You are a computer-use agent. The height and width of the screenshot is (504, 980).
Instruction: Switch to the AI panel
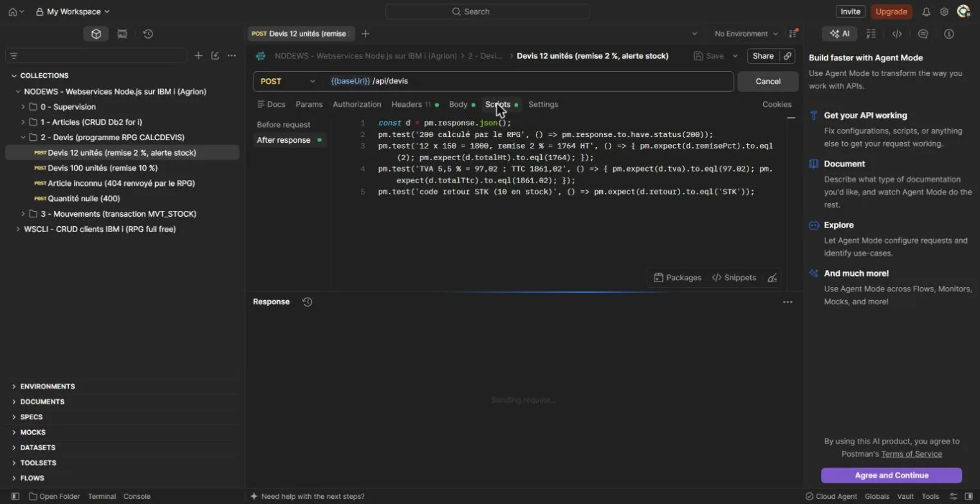(840, 34)
